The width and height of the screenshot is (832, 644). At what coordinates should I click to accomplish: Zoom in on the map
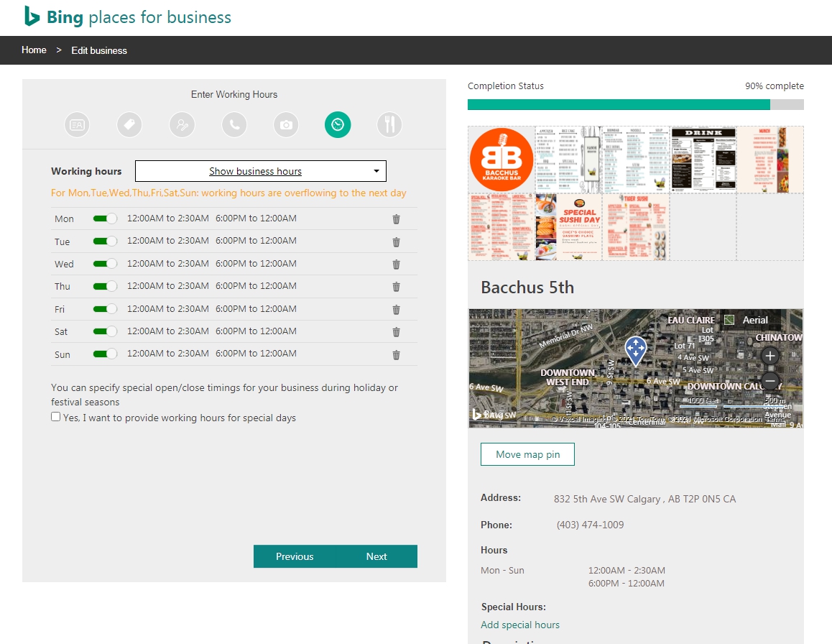(x=770, y=356)
